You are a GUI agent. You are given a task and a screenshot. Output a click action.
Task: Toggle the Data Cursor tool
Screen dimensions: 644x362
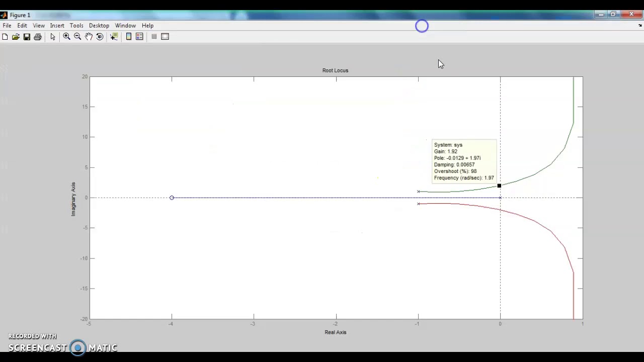tap(114, 37)
